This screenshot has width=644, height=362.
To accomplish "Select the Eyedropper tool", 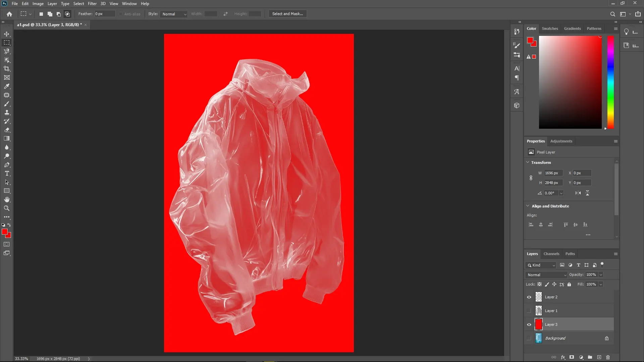I will (x=7, y=86).
